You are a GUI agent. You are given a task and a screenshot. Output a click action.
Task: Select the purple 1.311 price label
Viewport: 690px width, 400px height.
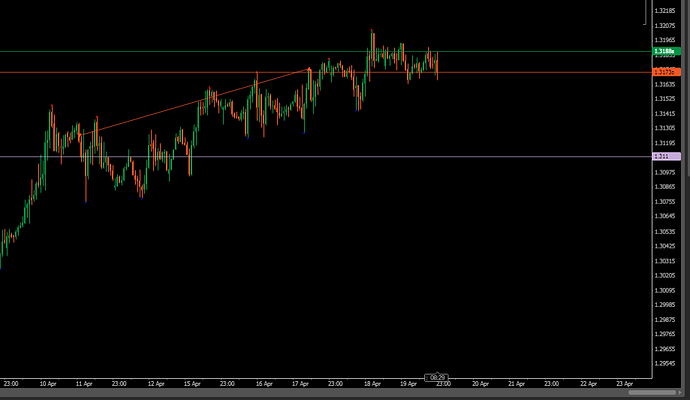pyautogui.click(x=666, y=156)
